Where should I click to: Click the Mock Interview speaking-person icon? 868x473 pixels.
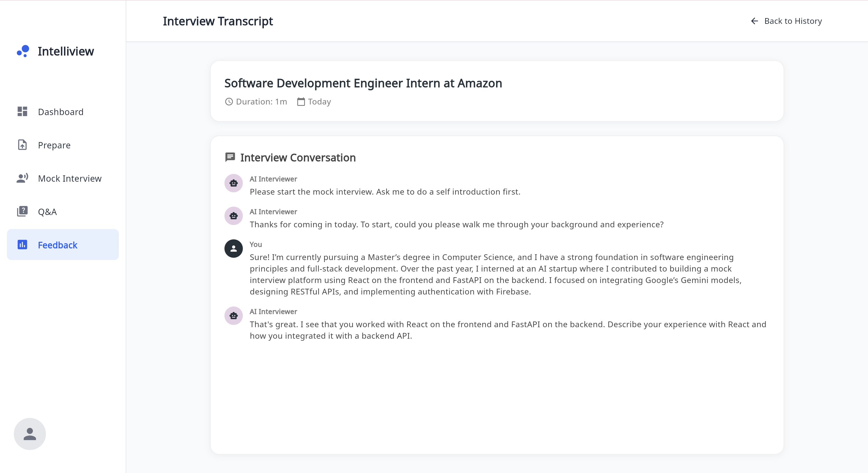click(x=22, y=178)
